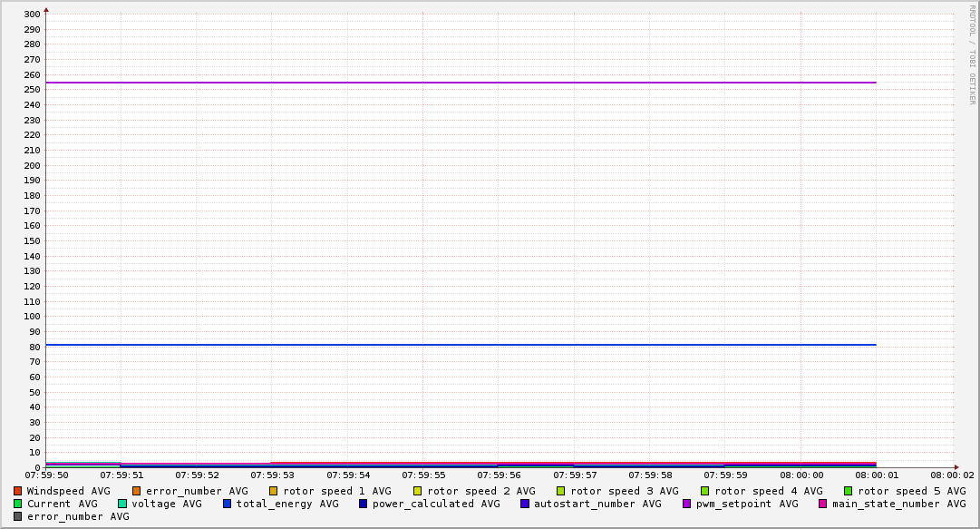Click the yellow rotor speed 2 swatch
Screen dimensions: 980x529
coord(418,491)
